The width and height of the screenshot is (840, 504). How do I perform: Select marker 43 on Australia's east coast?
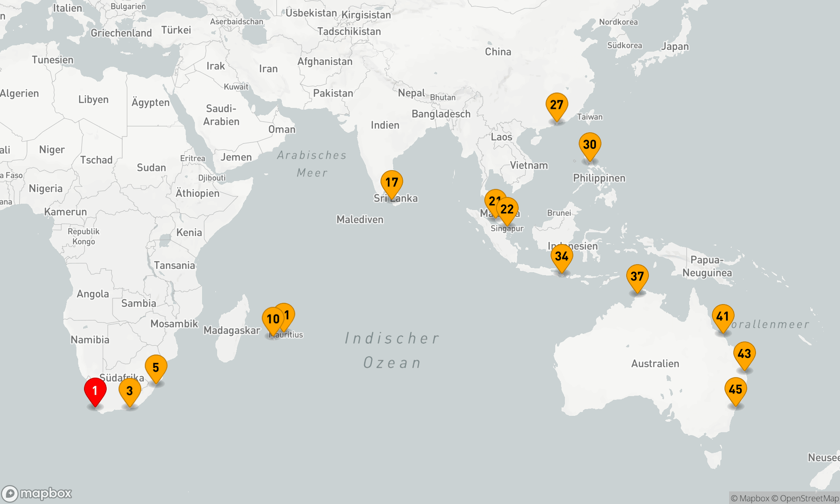744,354
